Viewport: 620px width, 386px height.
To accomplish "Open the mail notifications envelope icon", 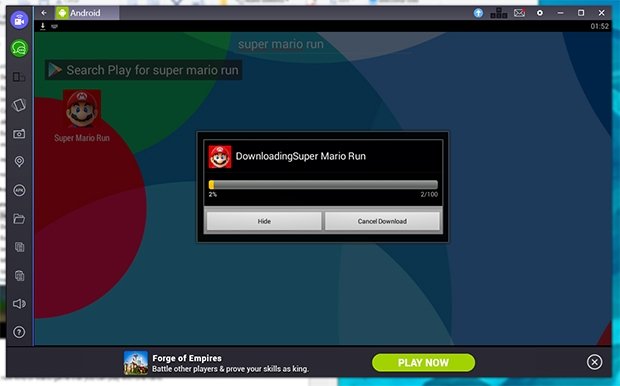I will coord(520,13).
